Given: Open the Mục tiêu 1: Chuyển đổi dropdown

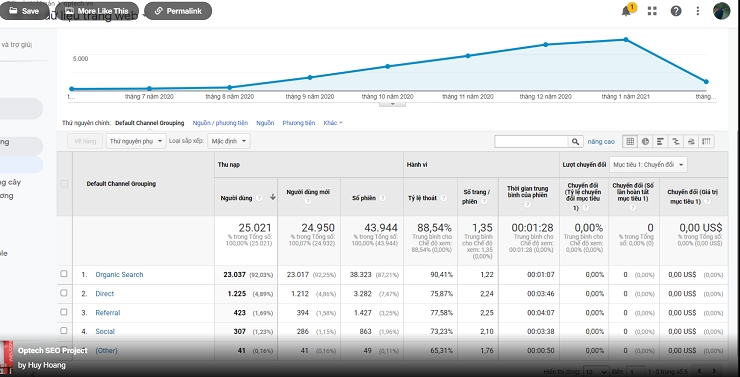Looking at the screenshot, I should click(x=648, y=165).
